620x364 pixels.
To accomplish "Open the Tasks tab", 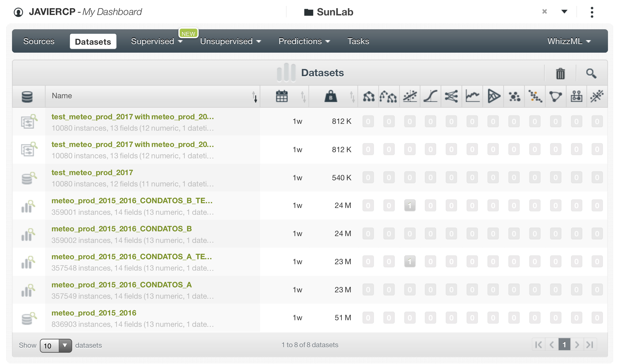I will 358,41.
